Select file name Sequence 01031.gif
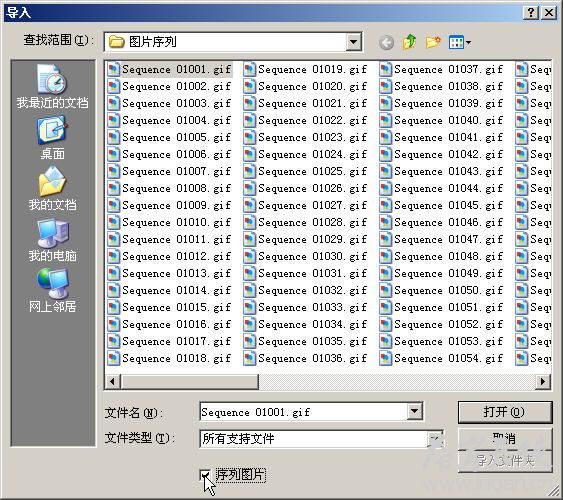 pos(312,273)
